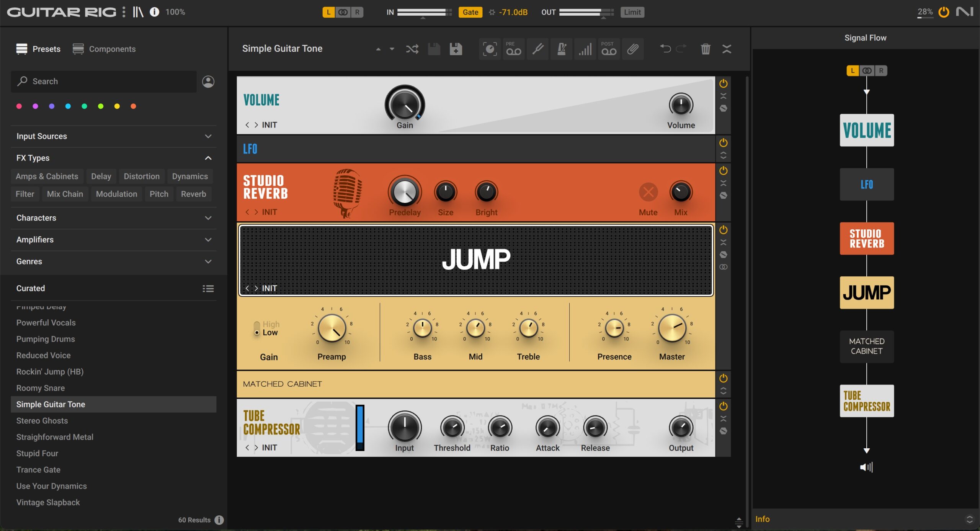Click the undo arrow icon

tap(665, 49)
